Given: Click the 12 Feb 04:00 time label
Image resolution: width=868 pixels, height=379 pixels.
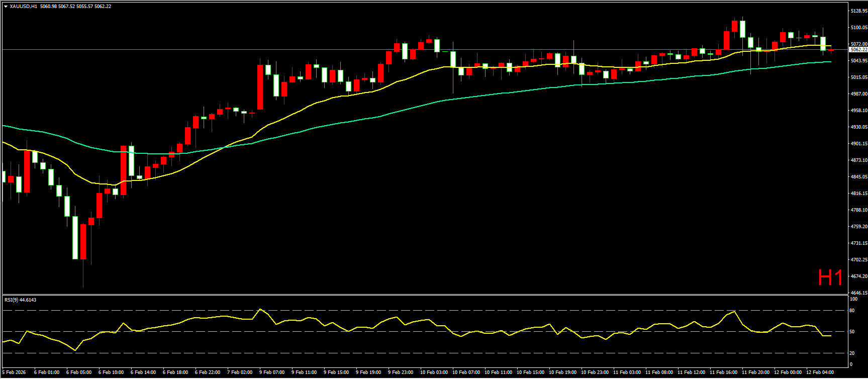Looking at the screenshot, I should pos(820,372).
